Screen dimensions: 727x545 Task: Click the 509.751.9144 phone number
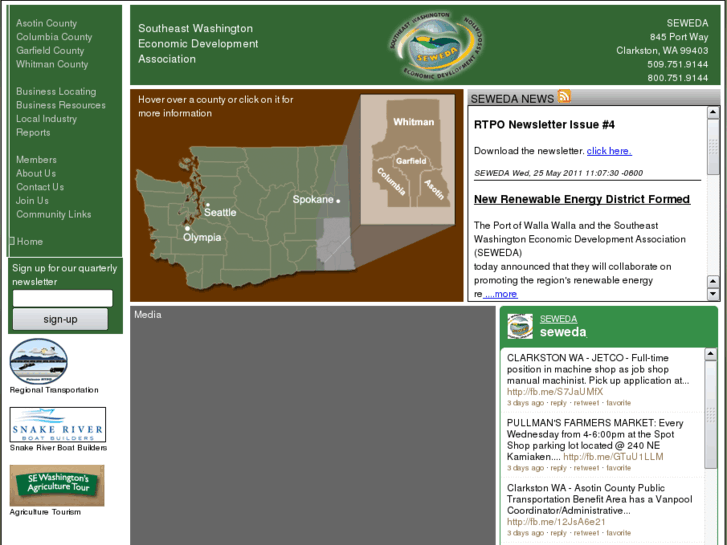677,64
